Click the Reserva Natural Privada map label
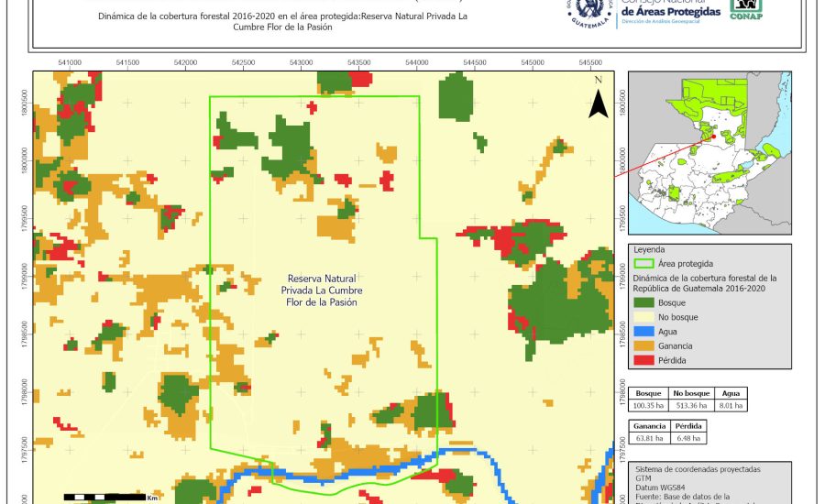Screen dimensions: 825x504 coord(322,290)
